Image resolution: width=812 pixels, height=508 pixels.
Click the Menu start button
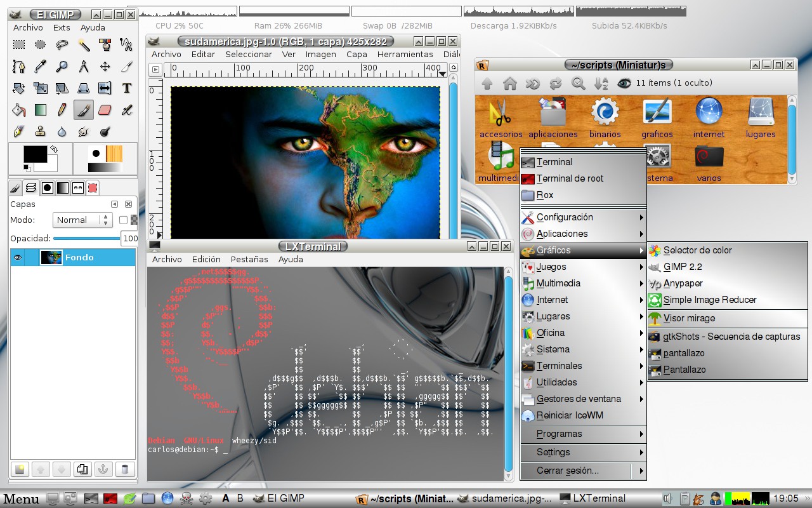(22, 498)
